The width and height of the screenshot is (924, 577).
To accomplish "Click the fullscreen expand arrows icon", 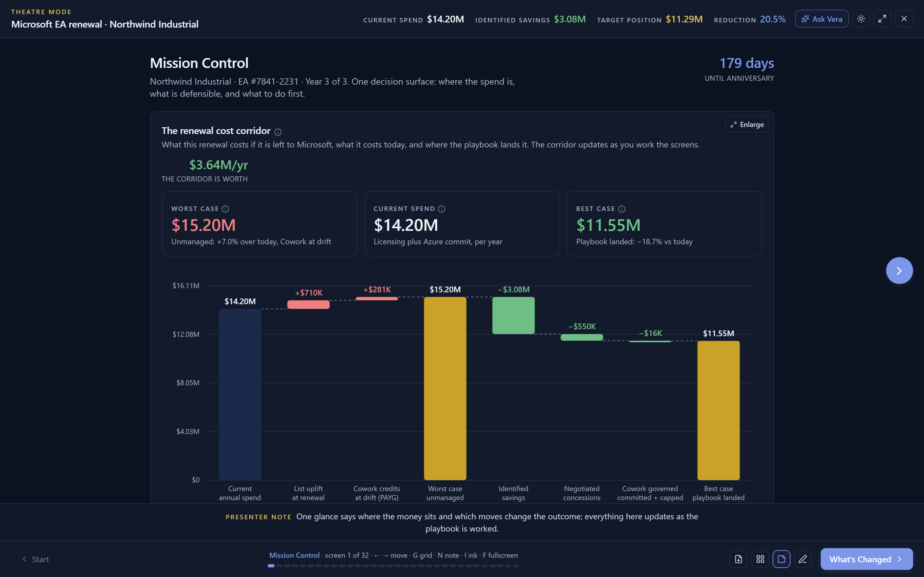I will (882, 19).
